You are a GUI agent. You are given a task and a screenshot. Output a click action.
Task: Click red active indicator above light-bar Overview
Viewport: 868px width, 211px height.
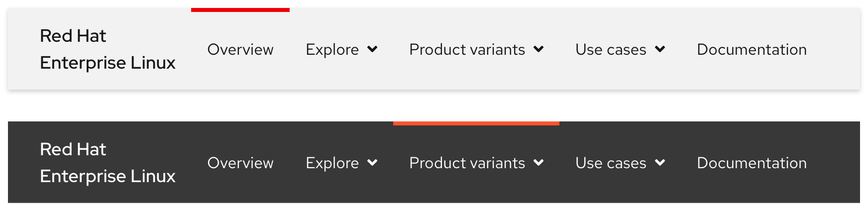tap(240, 9)
